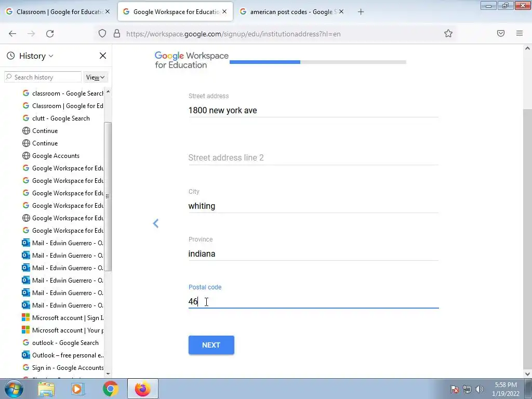The width and height of the screenshot is (532, 399).
Task: Open tracking protection shield icon
Action: 102,34
